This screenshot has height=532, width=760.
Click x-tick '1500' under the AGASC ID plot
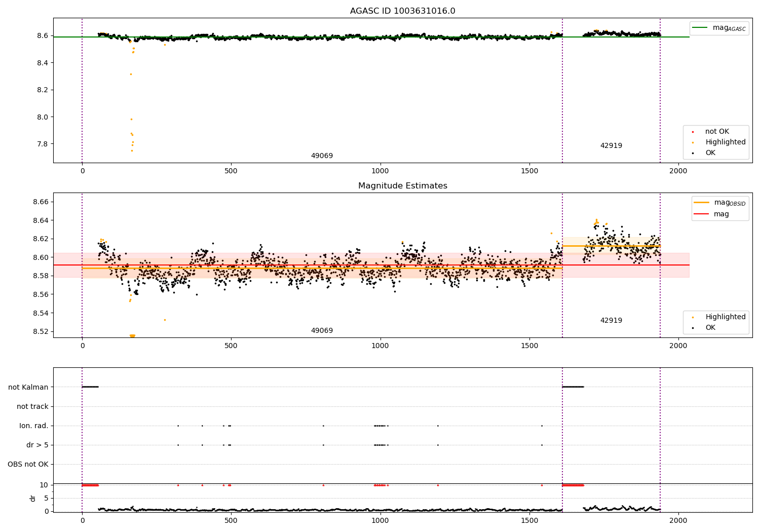tap(529, 171)
